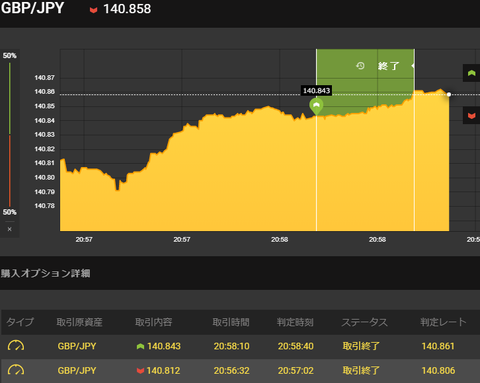This screenshot has width=480, height=383.
Task: Click the settlement rate 140.806
Action: [438, 370]
